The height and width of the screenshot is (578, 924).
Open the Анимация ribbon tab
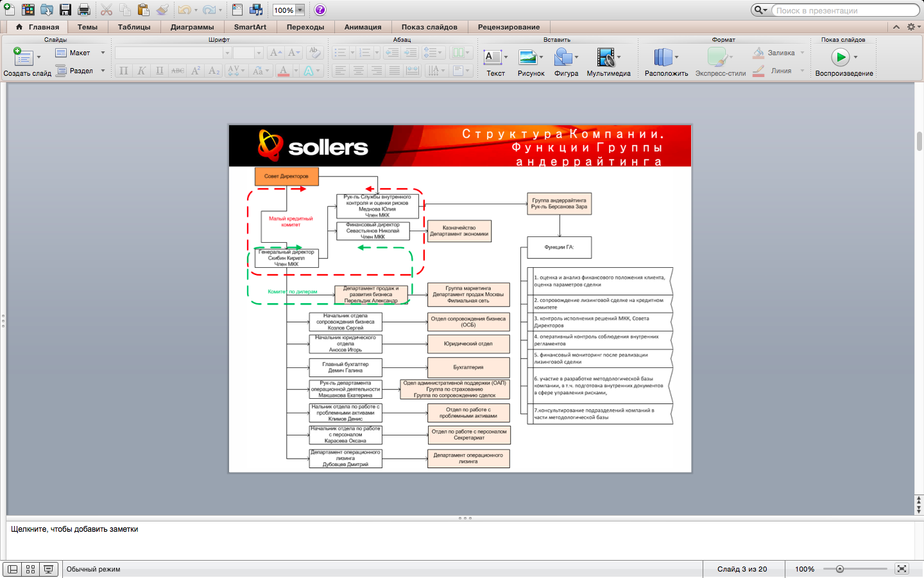[x=363, y=27]
